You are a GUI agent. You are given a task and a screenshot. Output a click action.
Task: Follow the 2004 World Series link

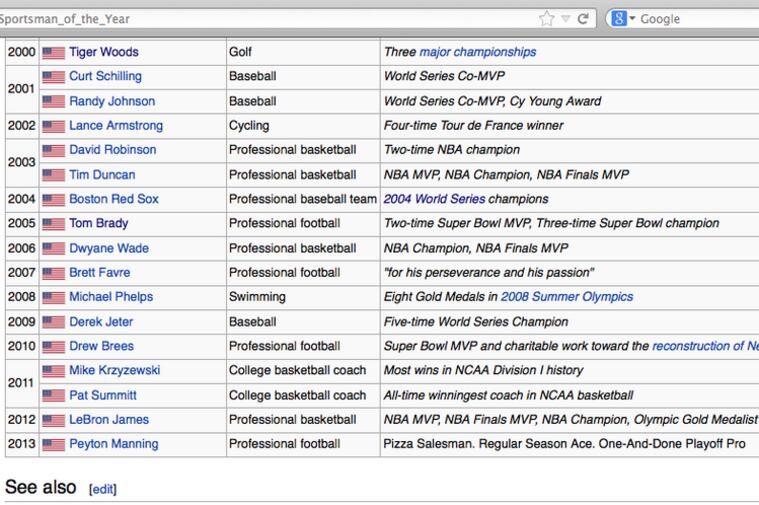434,199
